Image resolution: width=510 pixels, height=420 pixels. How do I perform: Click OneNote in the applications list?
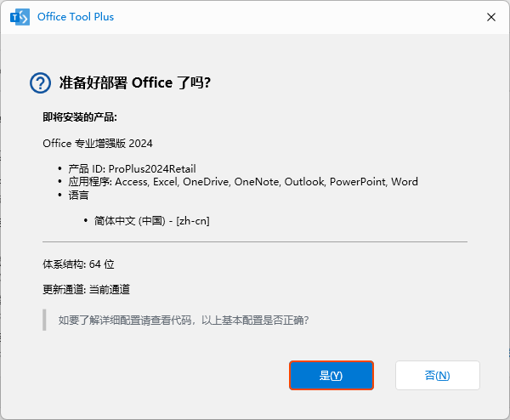pyautogui.click(x=256, y=182)
